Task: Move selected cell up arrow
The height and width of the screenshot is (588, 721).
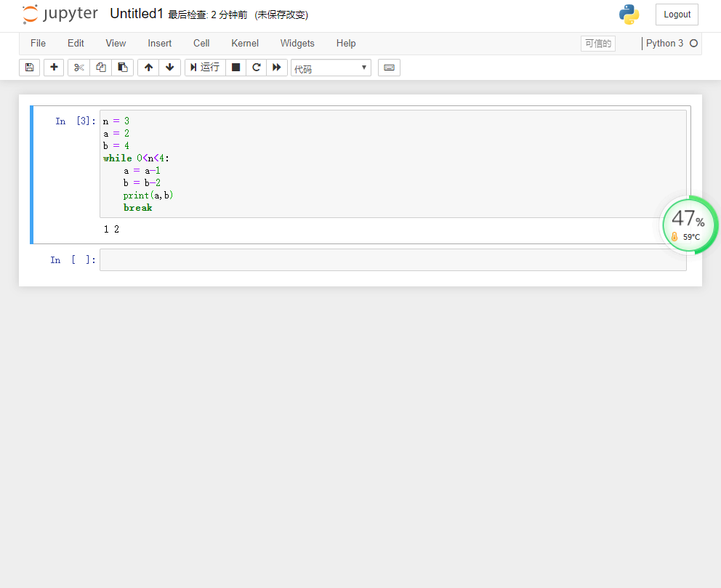Action: coord(148,68)
